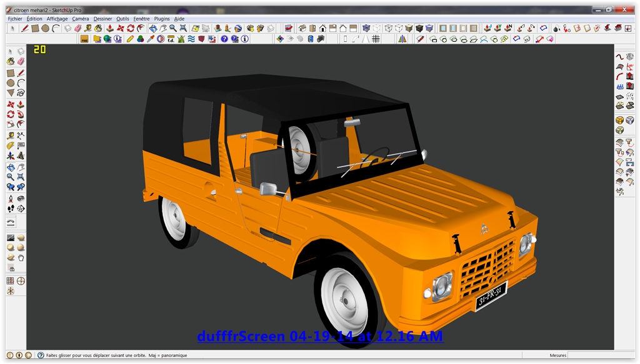The height and width of the screenshot is (364, 640).
Task: Open the Caméra menu
Action: pos(81,19)
